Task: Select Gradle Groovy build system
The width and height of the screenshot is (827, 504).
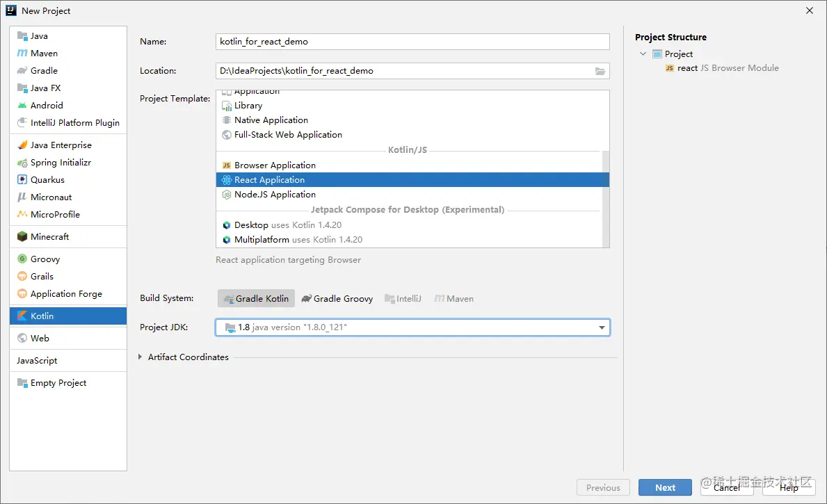Action: pos(337,298)
